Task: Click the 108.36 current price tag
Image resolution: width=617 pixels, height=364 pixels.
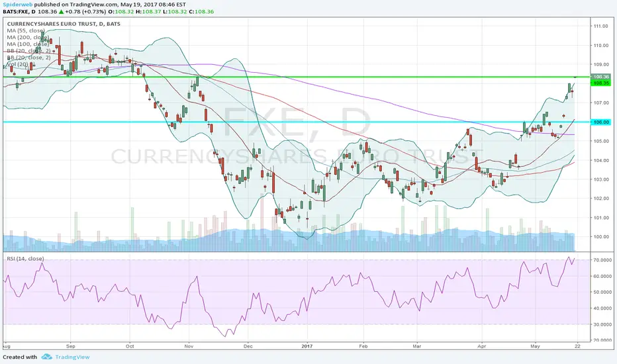Action: click(601, 77)
